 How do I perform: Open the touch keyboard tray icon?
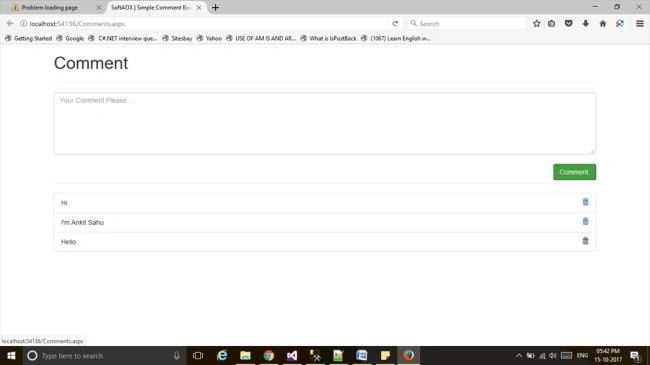click(x=566, y=355)
